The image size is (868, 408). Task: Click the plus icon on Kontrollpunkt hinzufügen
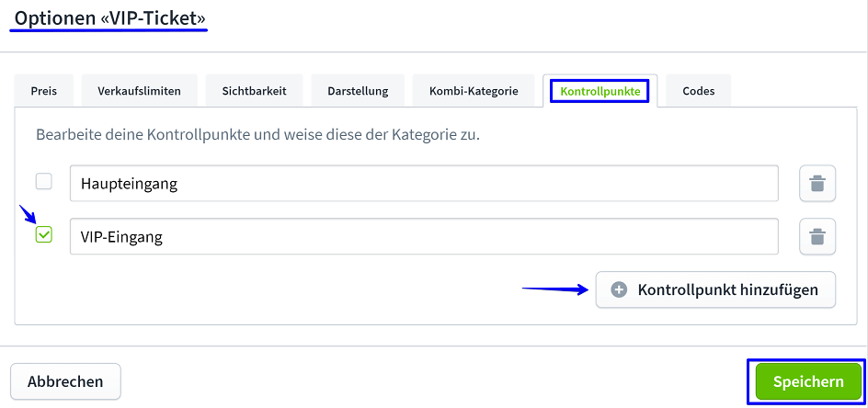(620, 289)
